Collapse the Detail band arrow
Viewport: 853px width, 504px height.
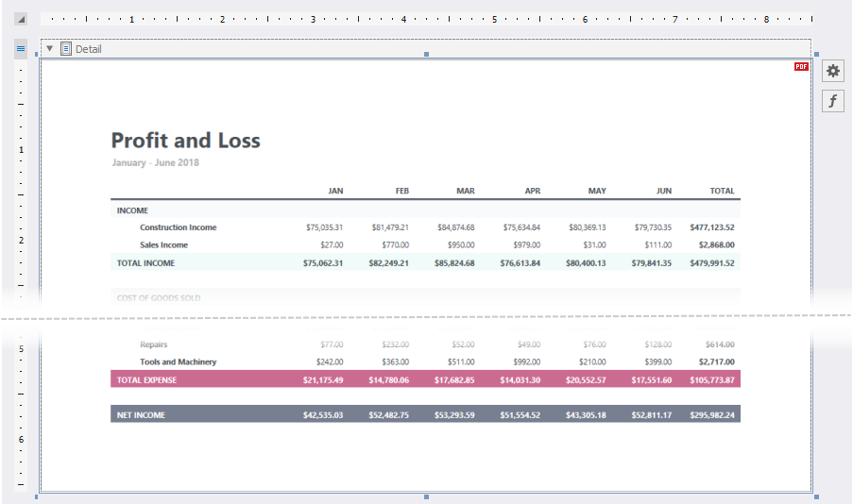[49, 48]
